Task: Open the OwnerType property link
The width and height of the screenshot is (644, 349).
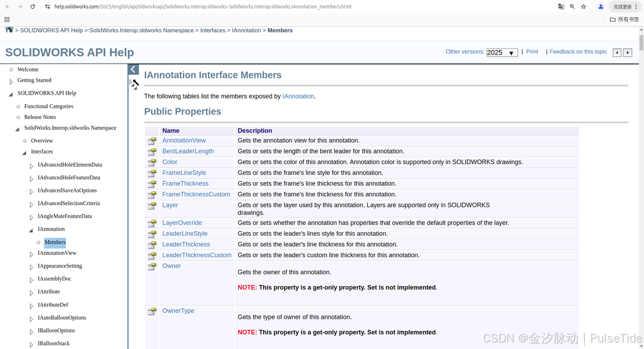Action: (x=178, y=311)
